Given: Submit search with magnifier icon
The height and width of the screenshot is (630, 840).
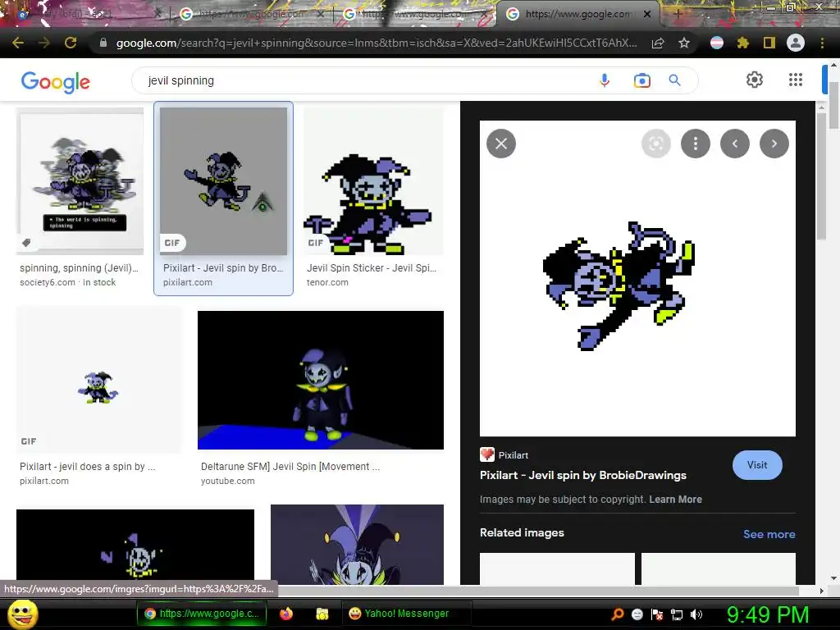Looking at the screenshot, I should click(674, 80).
